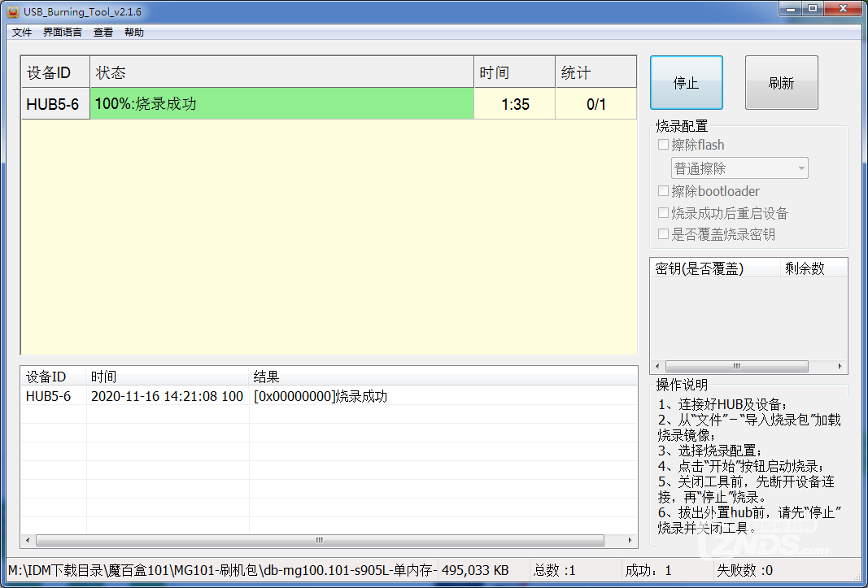Click the 状态 column header
This screenshot has height=588, width=868.
[111, 72]
